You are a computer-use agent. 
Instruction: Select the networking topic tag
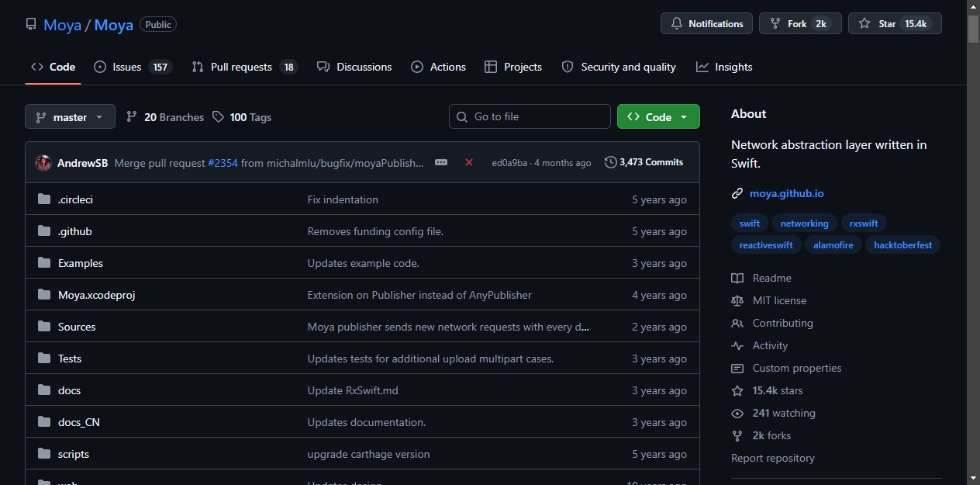pyautogui.click(x=804, y=223)
